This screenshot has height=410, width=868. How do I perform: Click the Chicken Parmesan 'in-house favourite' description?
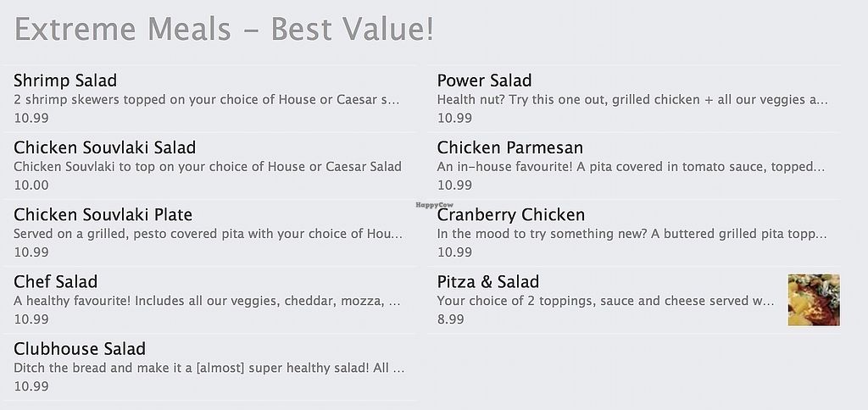click(x=631, y=167)
